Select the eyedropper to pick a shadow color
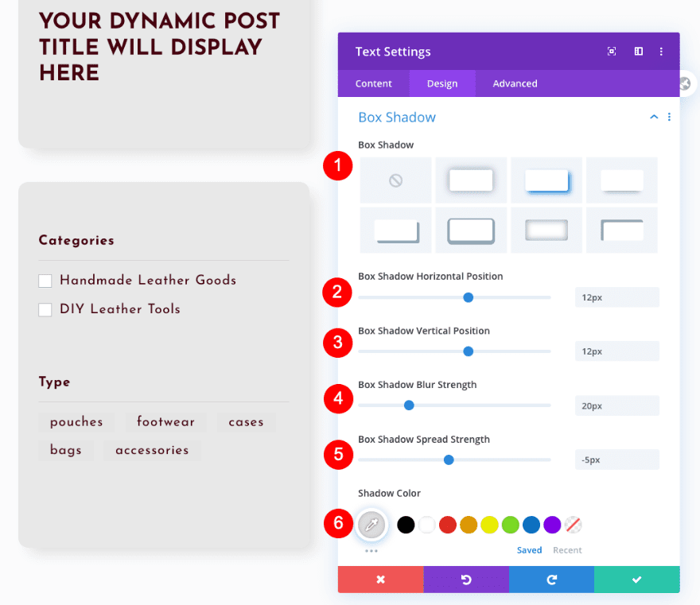This screenshot has height=605, width=700. (x=371, y=524)
